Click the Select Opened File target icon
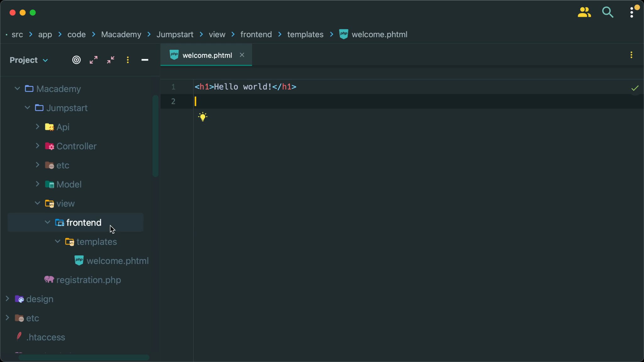Image resolution: width=644 pixels, height=362 pixels. click(x=76, y=60)
